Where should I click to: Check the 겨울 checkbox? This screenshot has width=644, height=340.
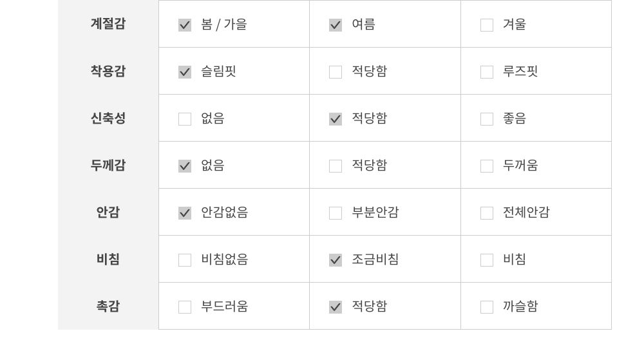[487, 25]
